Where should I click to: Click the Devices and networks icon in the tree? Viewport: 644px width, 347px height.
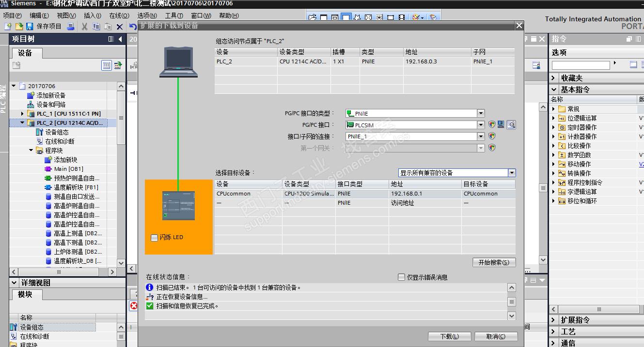pos(31,105)
